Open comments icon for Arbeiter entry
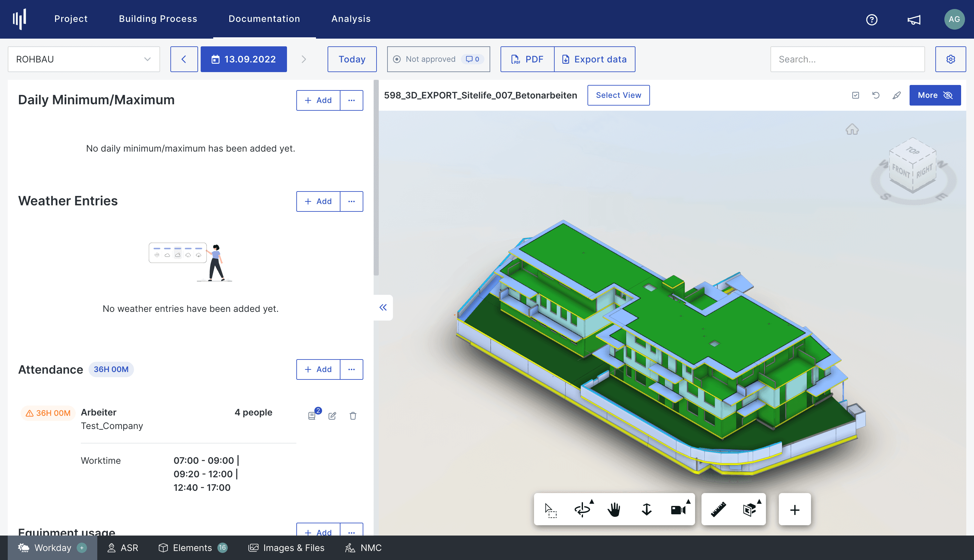Viewport: 974px width, 560px height. (312, 415)
